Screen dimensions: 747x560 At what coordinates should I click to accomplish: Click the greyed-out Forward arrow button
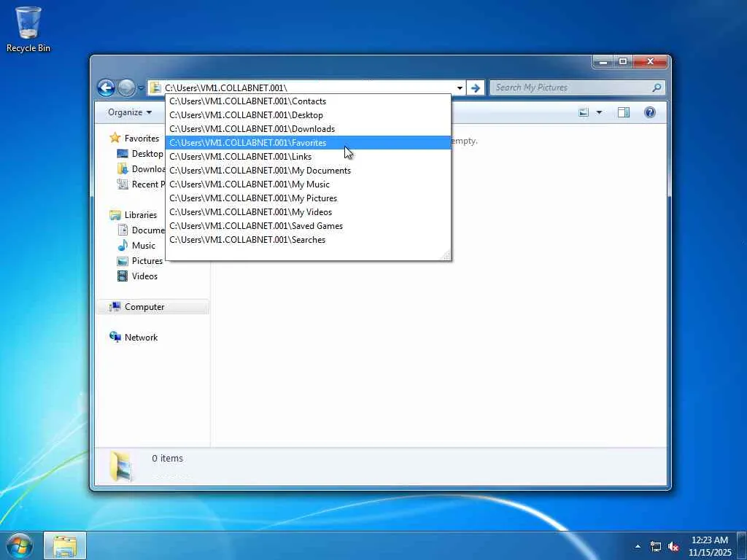tap(126, 87)
